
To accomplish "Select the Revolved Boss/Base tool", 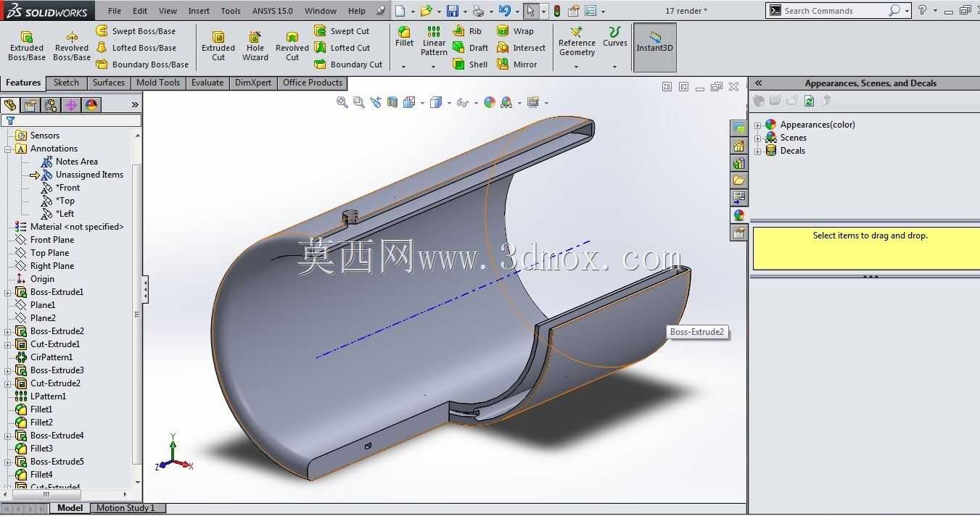I will point(72,46).
